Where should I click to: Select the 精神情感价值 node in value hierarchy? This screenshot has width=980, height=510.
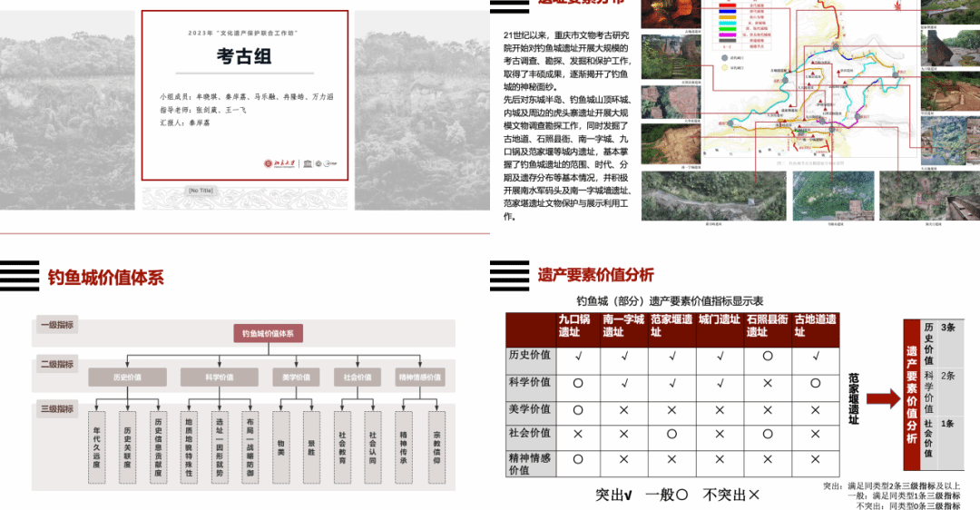click(x=419, y=377)
